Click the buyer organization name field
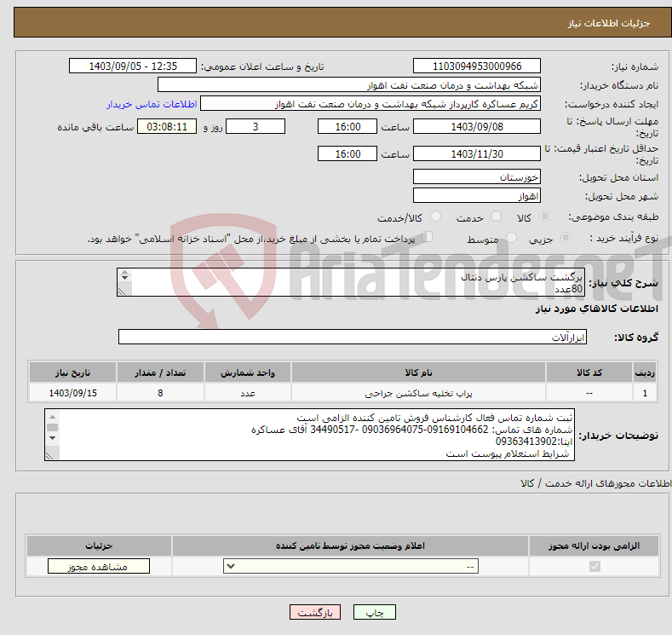The width and height of the screenshot is (672, 635). [x=349, y=85]
